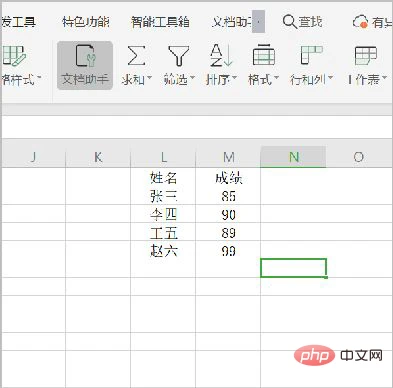Click the 行和列 rows and columns icon
The width and height of the screenshot is (393, 388).
tap(311, 55)
